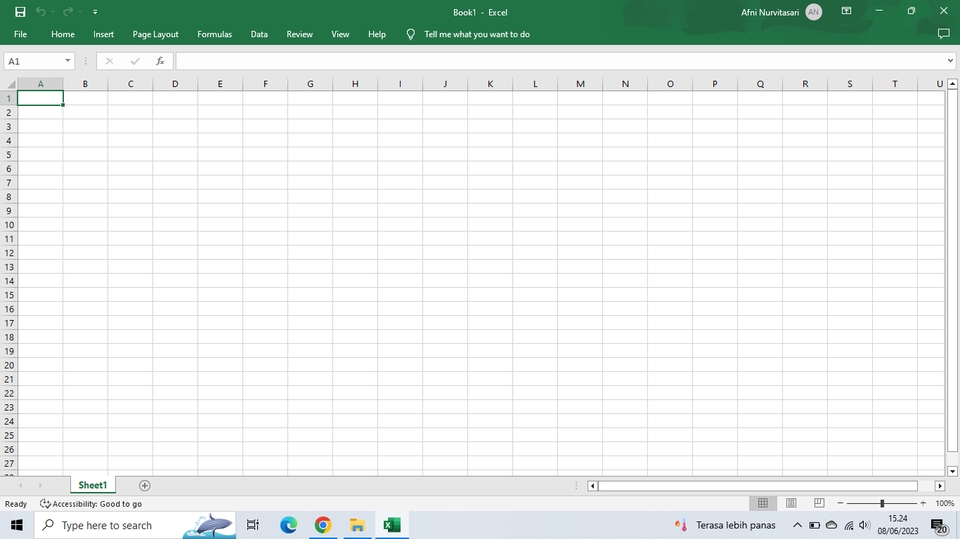Open Google Chrome from taskbar

323,525
